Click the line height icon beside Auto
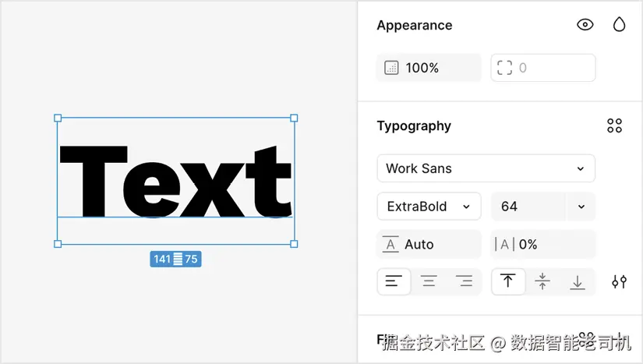 (x=390, y=244)
